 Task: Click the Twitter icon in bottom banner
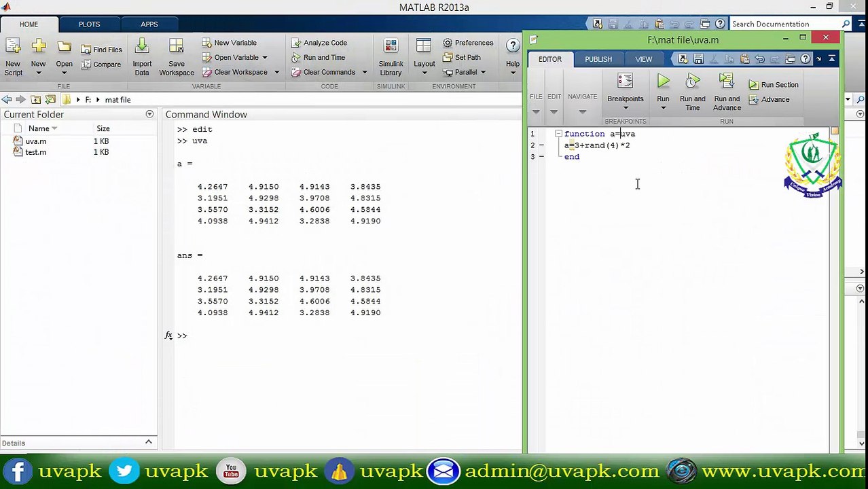(124, 471)
